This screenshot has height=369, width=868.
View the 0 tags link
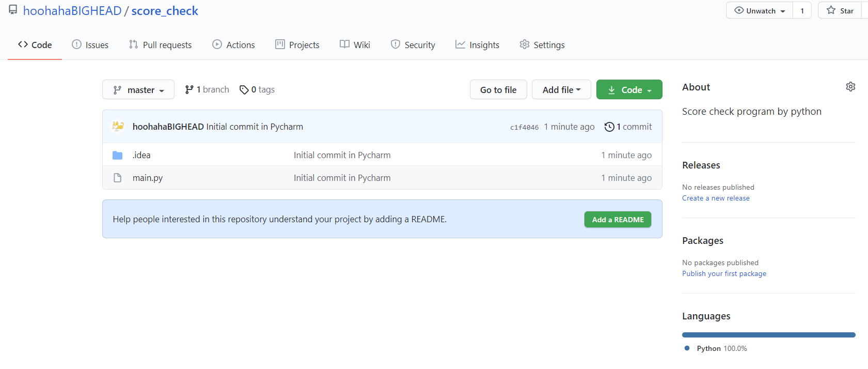[x=257, y=89]
